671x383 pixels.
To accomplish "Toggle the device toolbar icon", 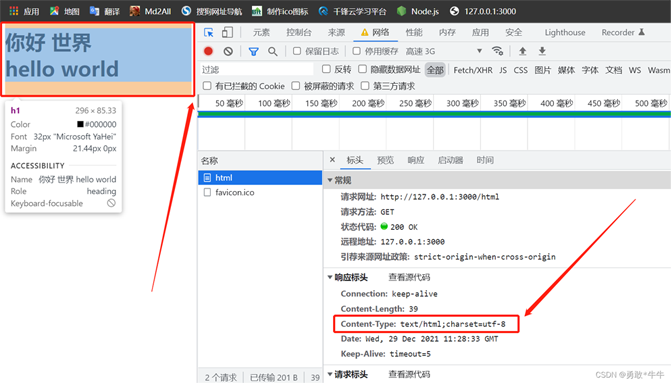I will point(227,33).
